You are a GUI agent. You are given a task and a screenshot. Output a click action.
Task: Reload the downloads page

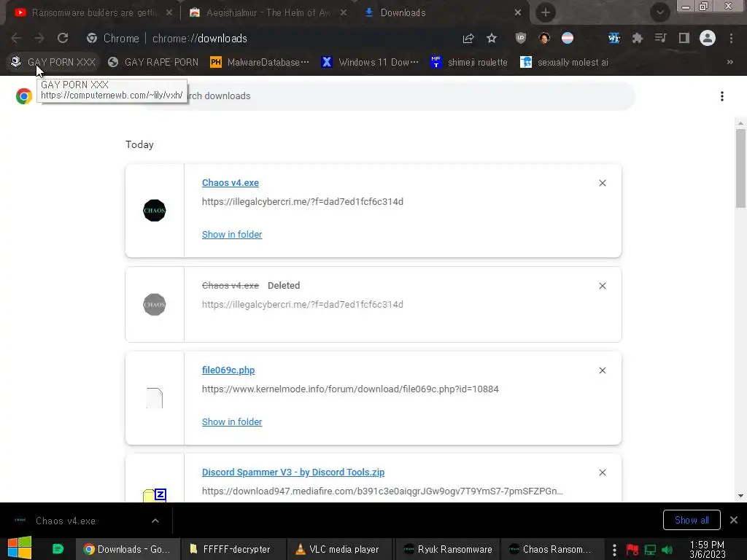63,38
